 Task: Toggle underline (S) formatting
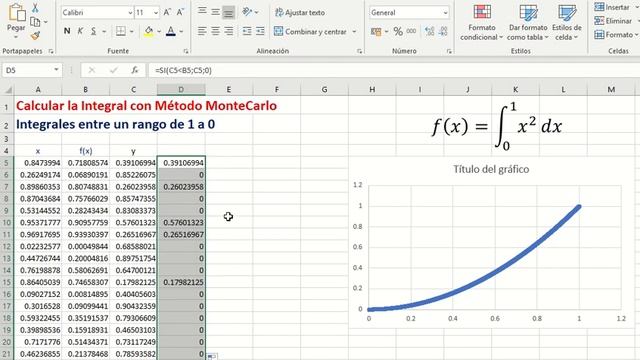(93, 31)
